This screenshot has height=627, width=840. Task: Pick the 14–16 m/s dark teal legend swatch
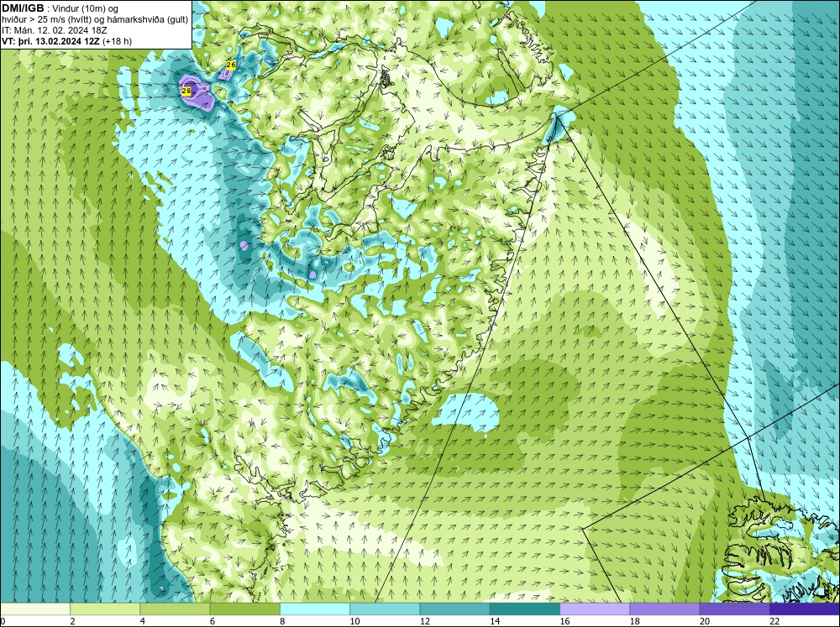(x=525, y=609)
